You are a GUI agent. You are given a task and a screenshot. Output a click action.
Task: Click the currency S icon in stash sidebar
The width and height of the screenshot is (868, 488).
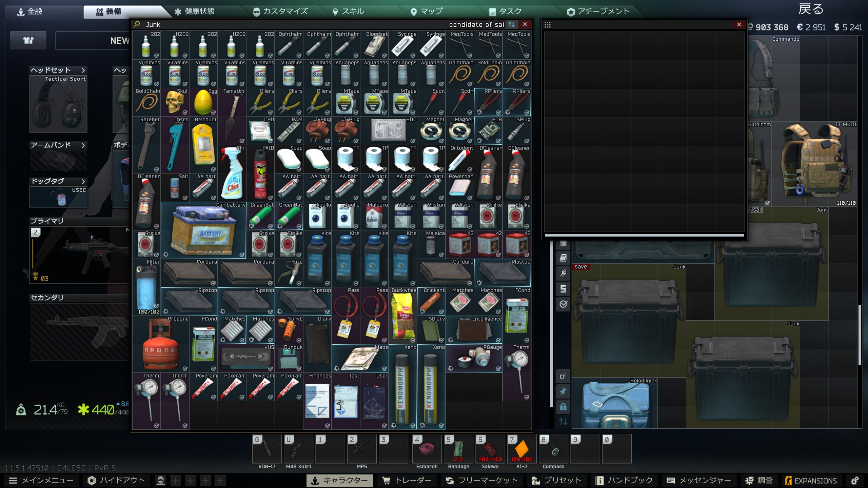click(563, 289)
